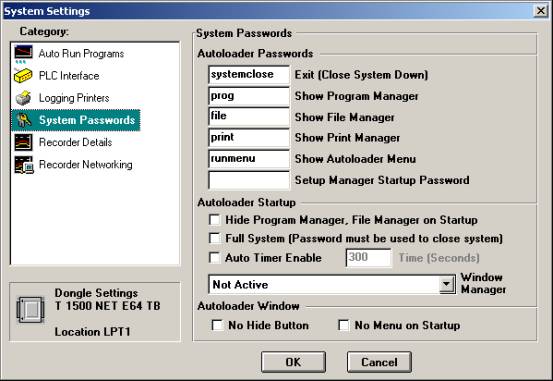Dismiss dialog with the Cancel button
This screenshot has height=381, width=553.
click(x=379, y=362)
